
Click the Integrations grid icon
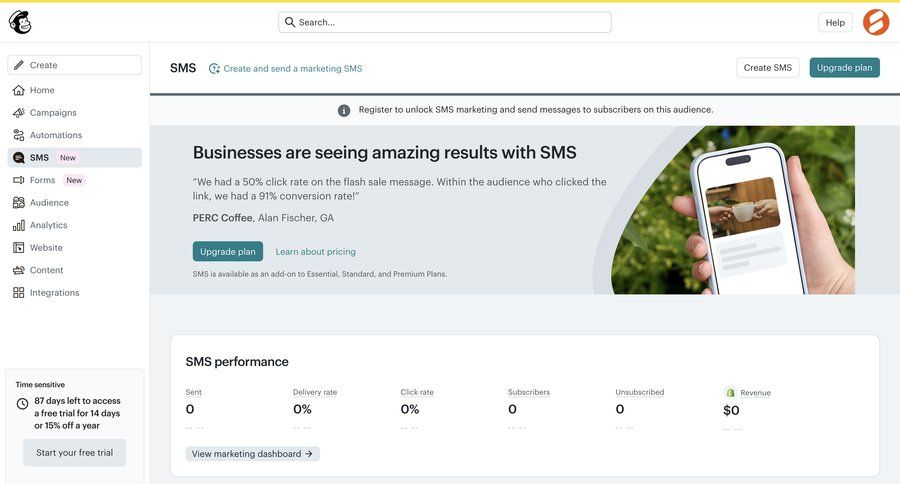coord(19,292)
